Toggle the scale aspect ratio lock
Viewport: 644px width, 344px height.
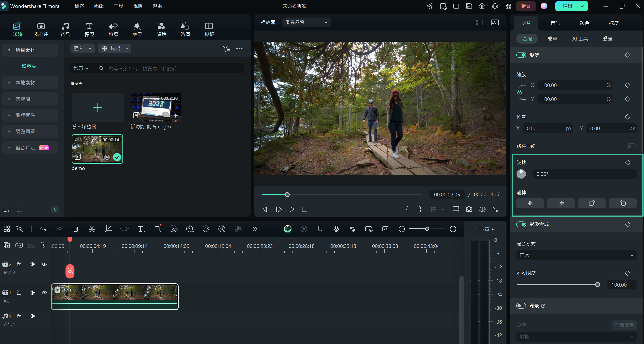point(520,92)
